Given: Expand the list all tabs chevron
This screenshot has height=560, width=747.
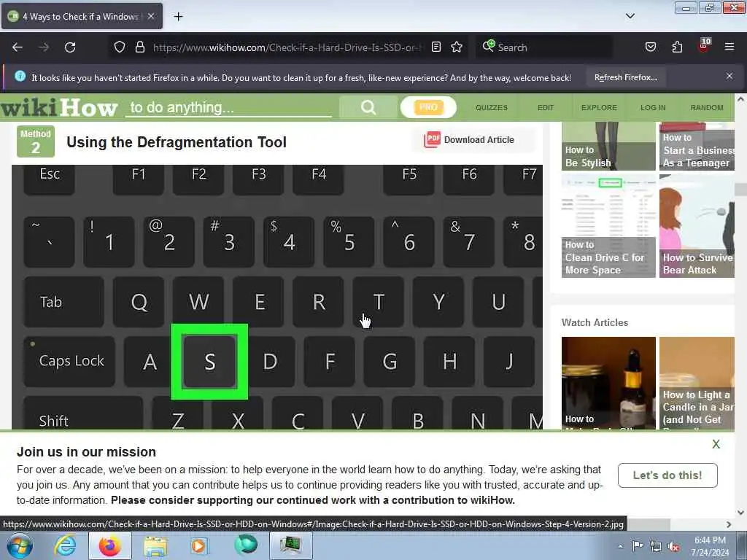Looking at the screenshot, I should pyautogui.click(x=630, y=16).
